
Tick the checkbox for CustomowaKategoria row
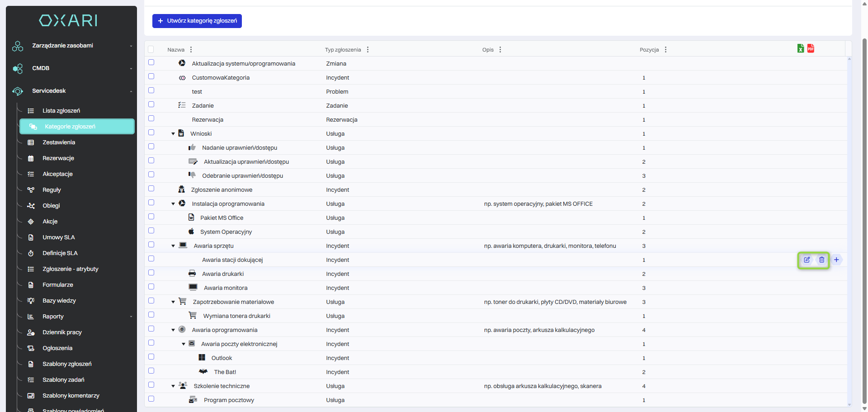pyautogui.click(x=151, y=76)
